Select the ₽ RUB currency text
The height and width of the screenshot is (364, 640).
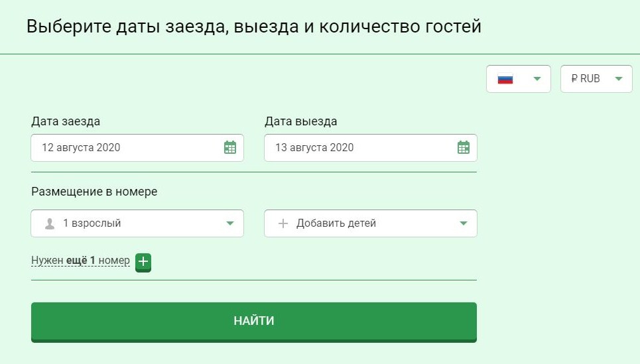coord(586,78)
